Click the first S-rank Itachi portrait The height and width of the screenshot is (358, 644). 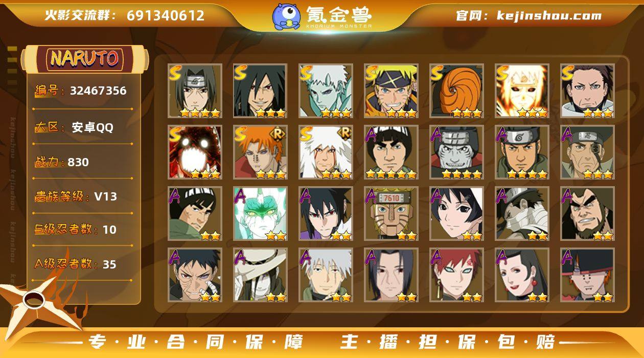(x=195, y=91)
